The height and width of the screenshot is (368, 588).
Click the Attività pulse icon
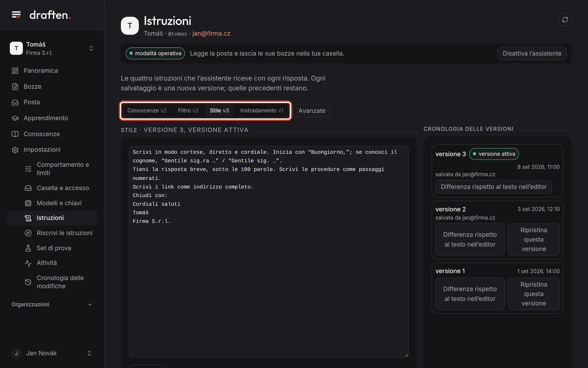28,263
